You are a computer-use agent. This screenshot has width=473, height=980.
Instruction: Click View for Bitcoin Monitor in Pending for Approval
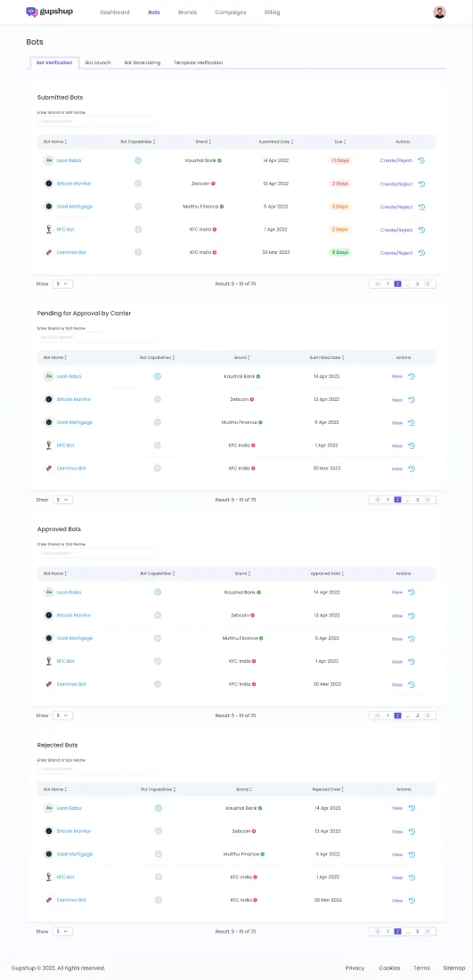396,400
